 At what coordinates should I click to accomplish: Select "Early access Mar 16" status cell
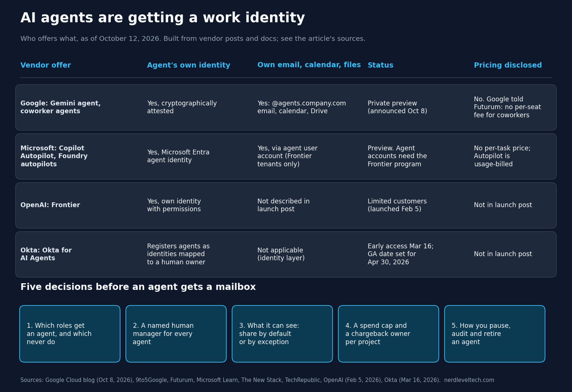pos(401,254)
